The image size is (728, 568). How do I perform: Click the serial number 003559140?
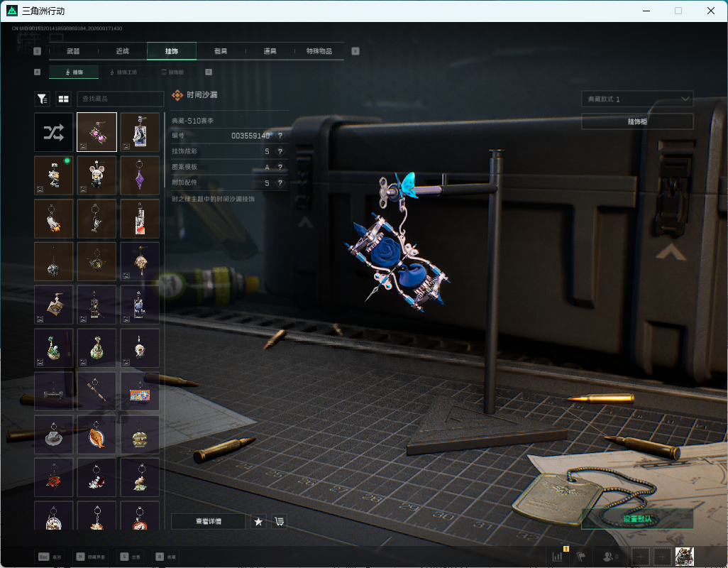click(x=250, y=136)
